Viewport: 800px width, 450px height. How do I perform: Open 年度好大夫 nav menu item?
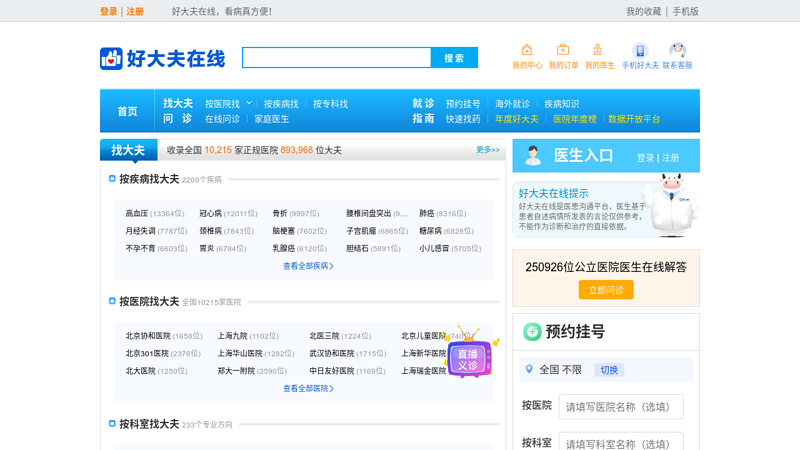(x=516, y=119)
